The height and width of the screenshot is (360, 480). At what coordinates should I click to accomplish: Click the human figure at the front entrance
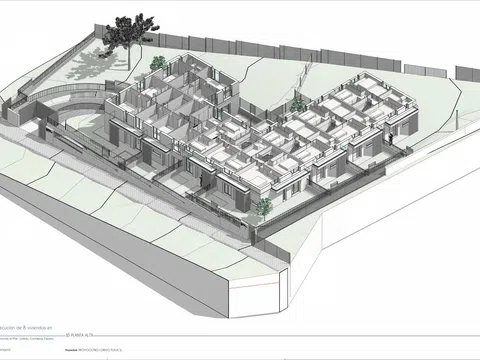coord(201,181)
